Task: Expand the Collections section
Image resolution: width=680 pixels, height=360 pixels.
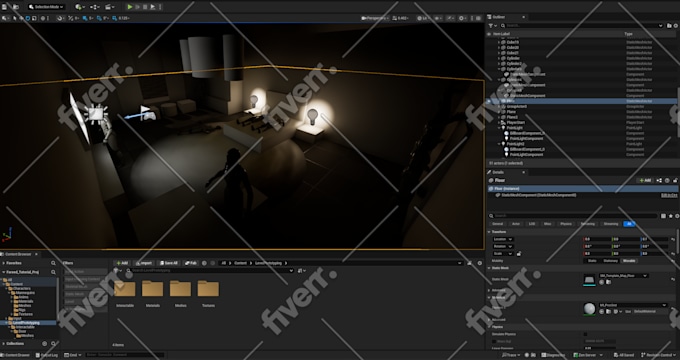Action: (x=4, y=344)
